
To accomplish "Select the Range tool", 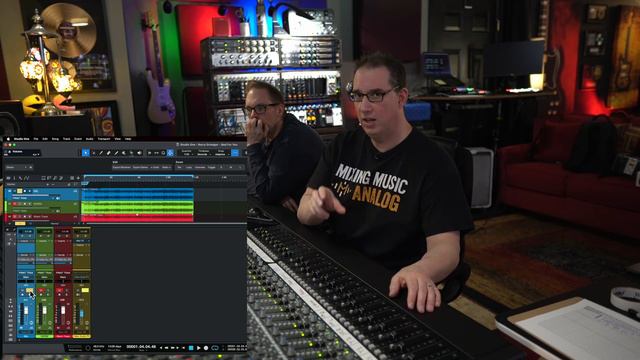I will (93, 153).
